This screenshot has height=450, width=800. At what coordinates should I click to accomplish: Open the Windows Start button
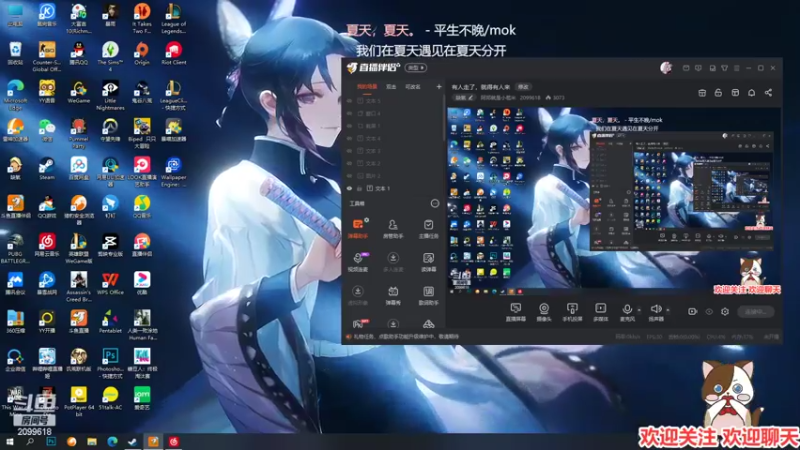(9, 441)
